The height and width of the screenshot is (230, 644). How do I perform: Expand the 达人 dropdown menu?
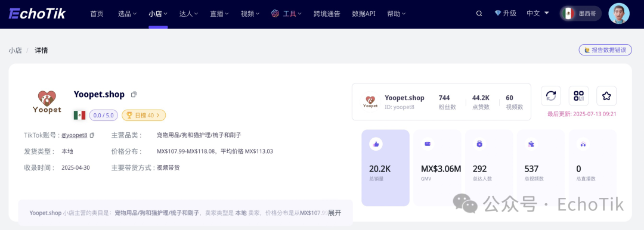(x=189, y=14)
